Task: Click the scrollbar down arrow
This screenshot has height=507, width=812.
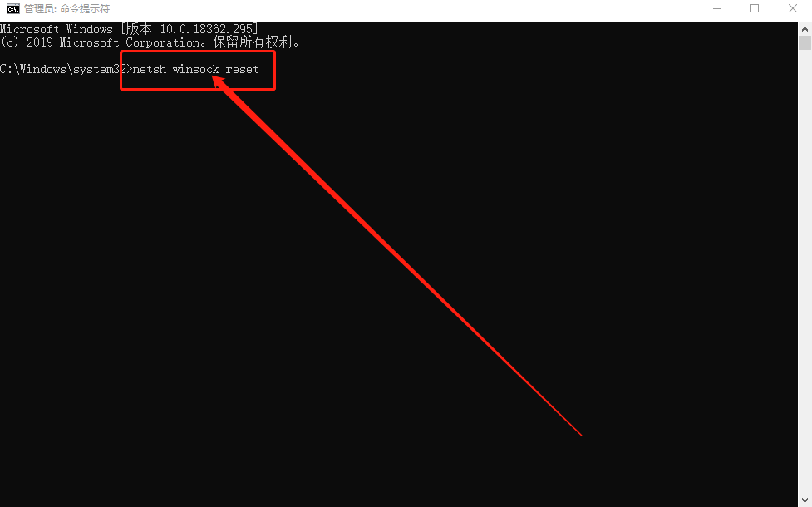Action: [805, 500]
